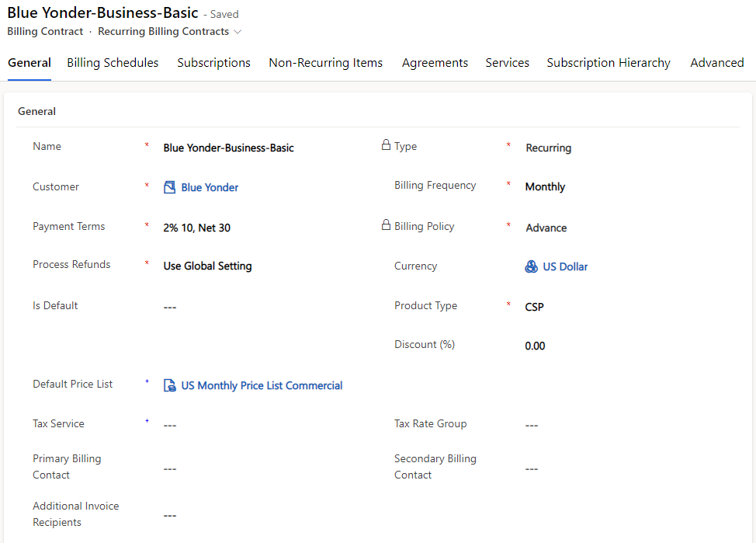Click the Additional Invoice Recipients label
This screenshot has height=543, width=756.
click(76, 514)
